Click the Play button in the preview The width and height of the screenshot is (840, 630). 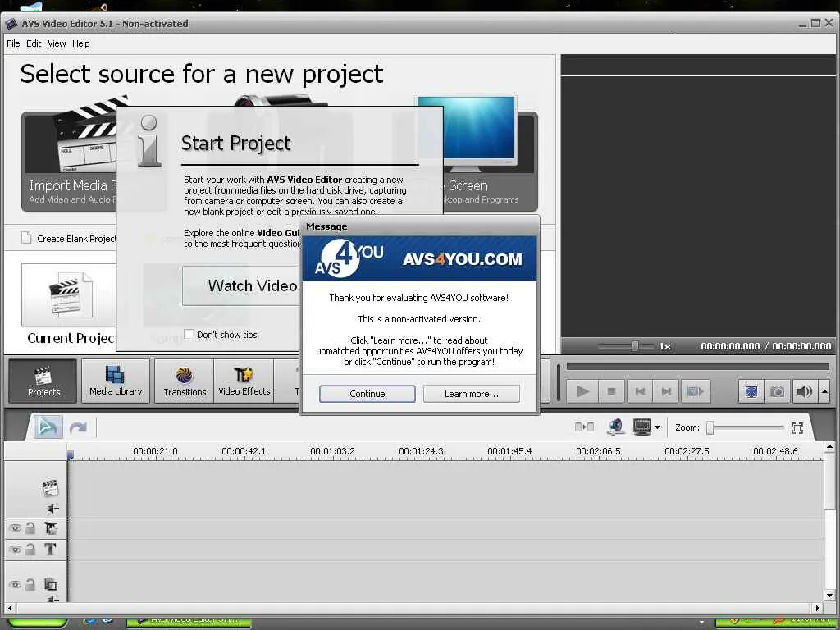point(582,391)
